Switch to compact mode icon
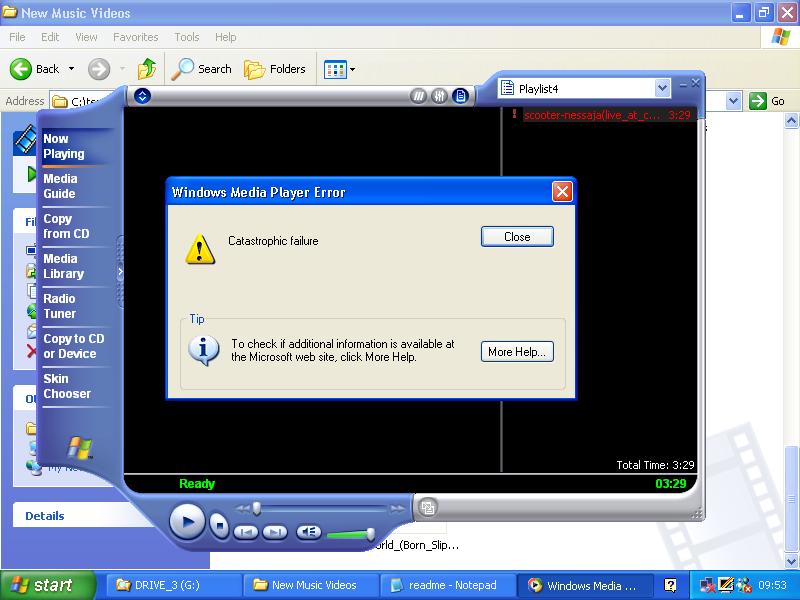800x600 pixels. click(x=428, y=507)
